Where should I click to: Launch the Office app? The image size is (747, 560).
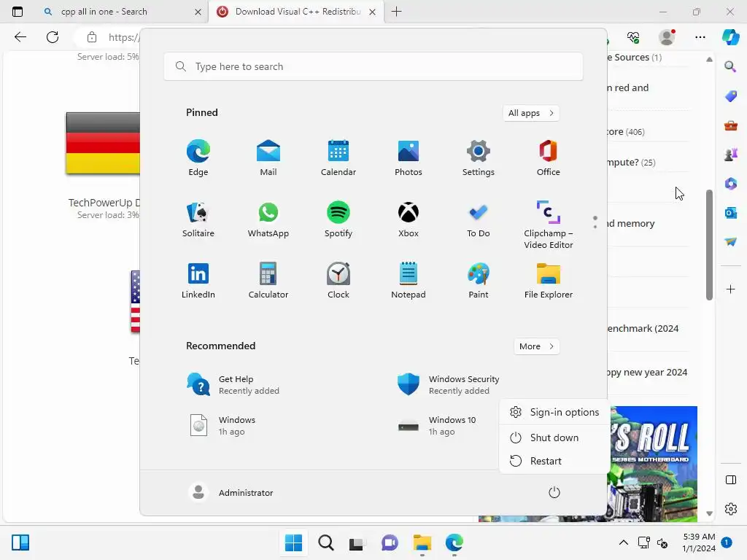[x=549, y=157]
